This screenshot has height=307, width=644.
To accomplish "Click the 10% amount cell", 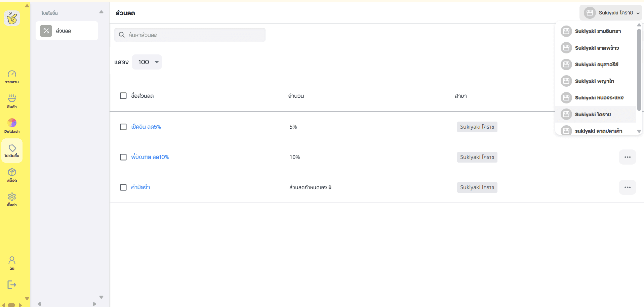I will [x=295, y=157].
